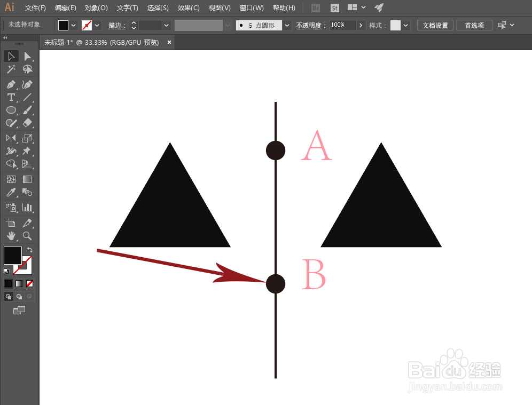
Task: Click the GPU performance rocket icon
Action: (379, 7)
